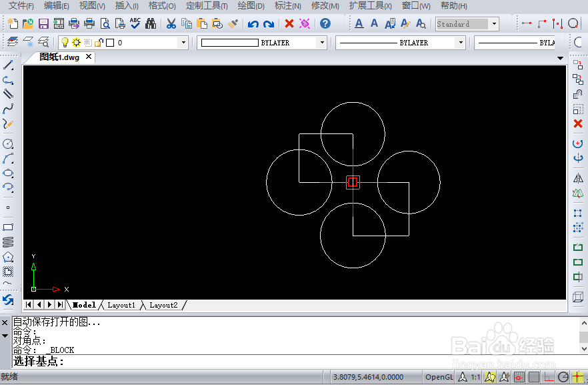Open the 绘图(D) menu

point(251,5)
